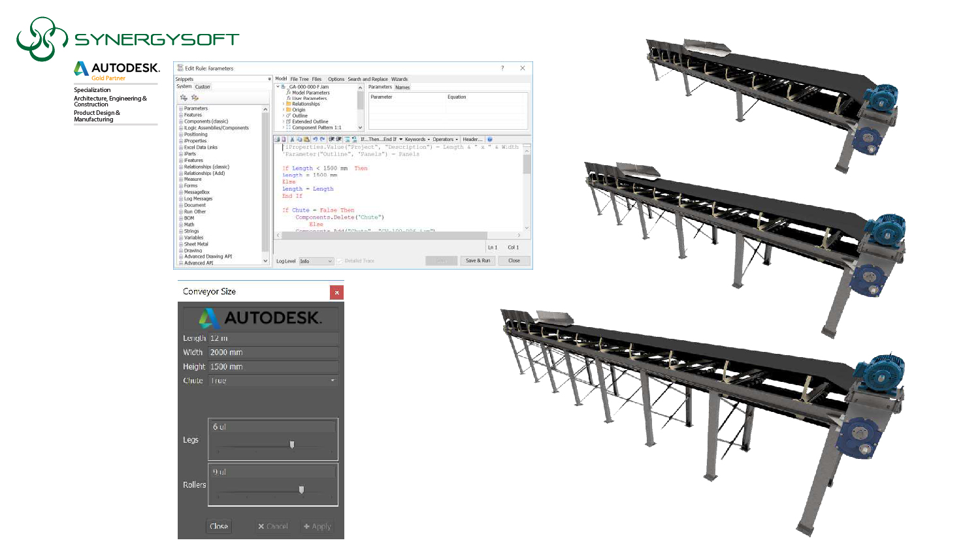Click the blue help icon after Header

[x=489, y=139]
